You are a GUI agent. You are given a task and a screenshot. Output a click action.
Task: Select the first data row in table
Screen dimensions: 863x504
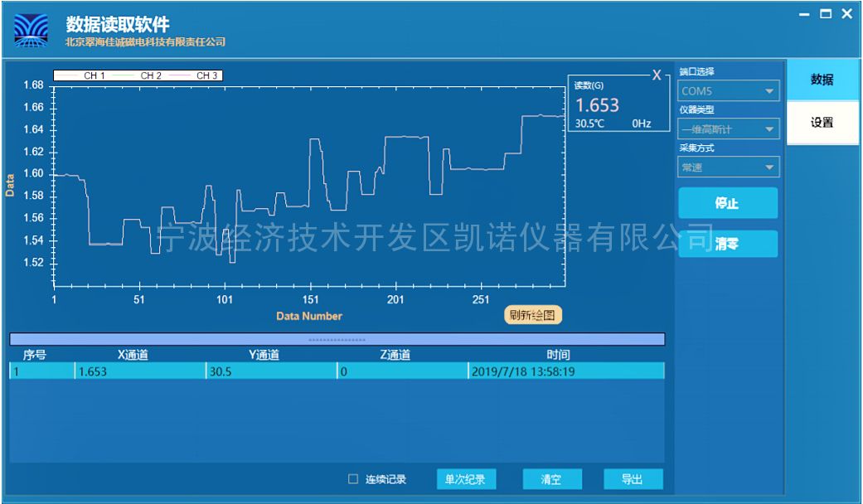pyautogui.click(x=337, y=372)
